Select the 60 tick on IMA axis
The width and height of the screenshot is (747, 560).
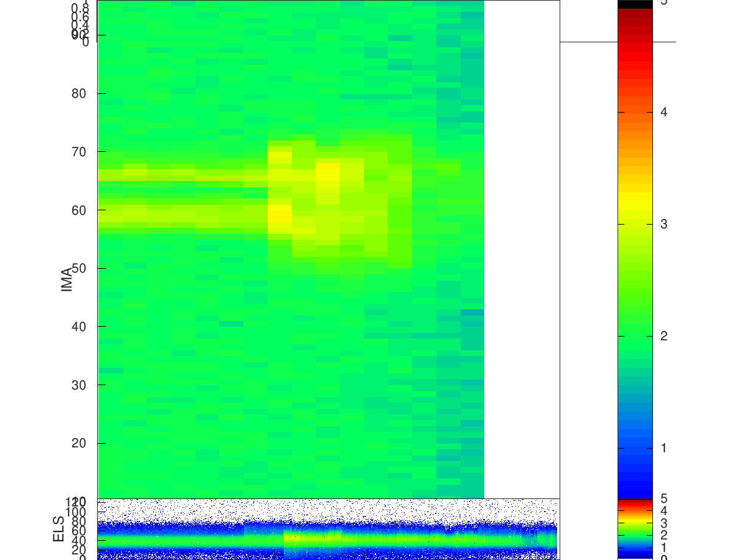pos(79,210)
